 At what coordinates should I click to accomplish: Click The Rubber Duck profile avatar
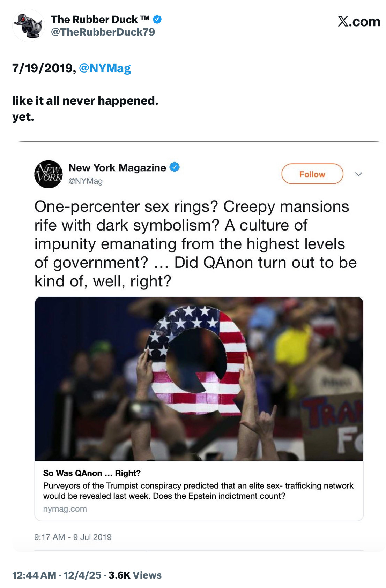pyautogui.click(x=29, y=25)
